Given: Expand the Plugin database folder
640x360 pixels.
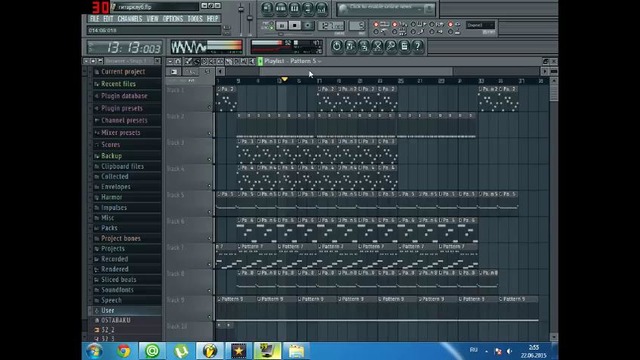Looking at the screenshot, I should coord(124,96).
